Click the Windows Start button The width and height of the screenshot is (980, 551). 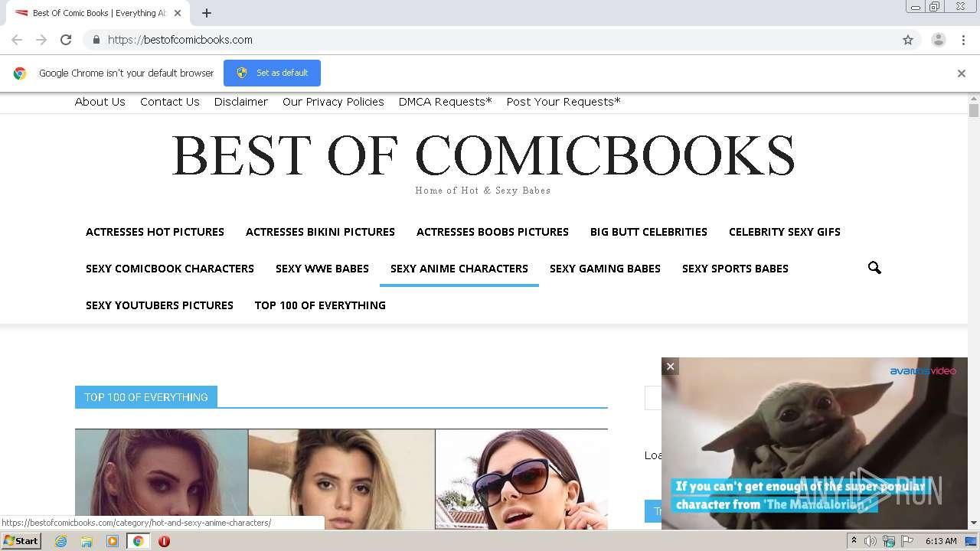pos(21,541)
